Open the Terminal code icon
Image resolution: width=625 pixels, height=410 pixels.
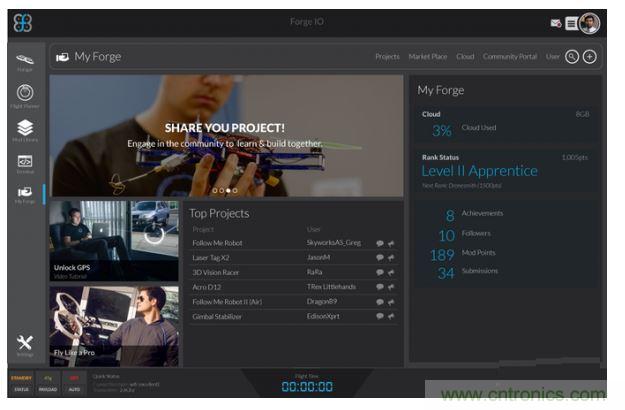25,163
